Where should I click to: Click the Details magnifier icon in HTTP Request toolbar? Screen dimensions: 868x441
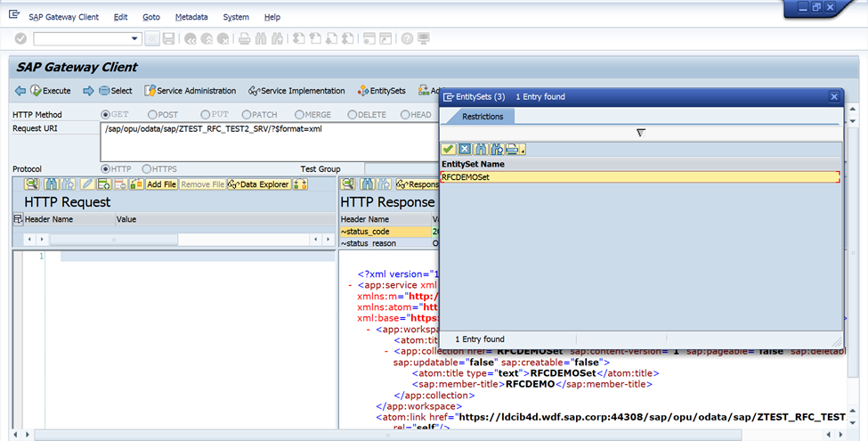[31, 184]
